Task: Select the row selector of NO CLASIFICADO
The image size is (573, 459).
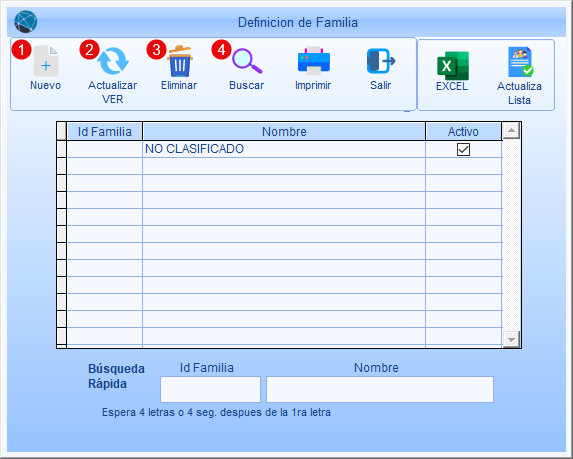Action: coord(61,149)
